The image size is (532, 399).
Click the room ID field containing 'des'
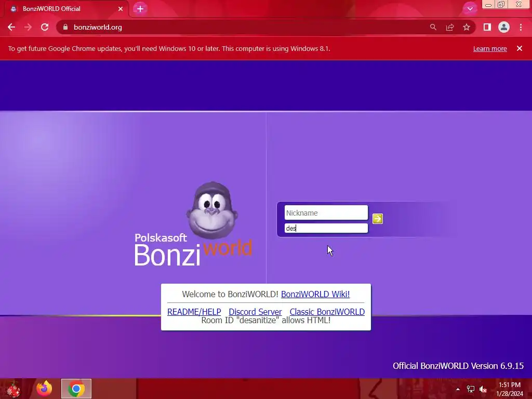(x=326, y=228)
